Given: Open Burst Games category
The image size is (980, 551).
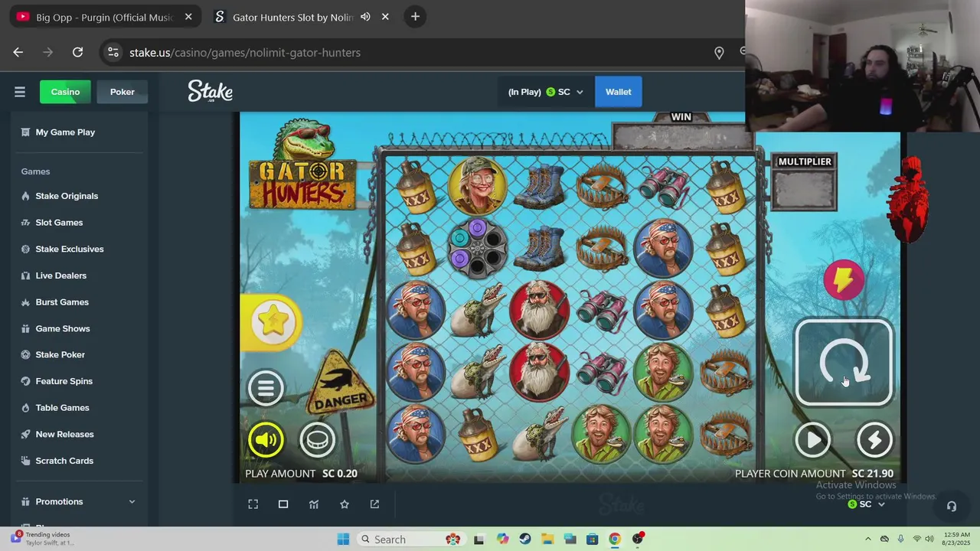Looking at the screenshot, I should coord(54,302).
